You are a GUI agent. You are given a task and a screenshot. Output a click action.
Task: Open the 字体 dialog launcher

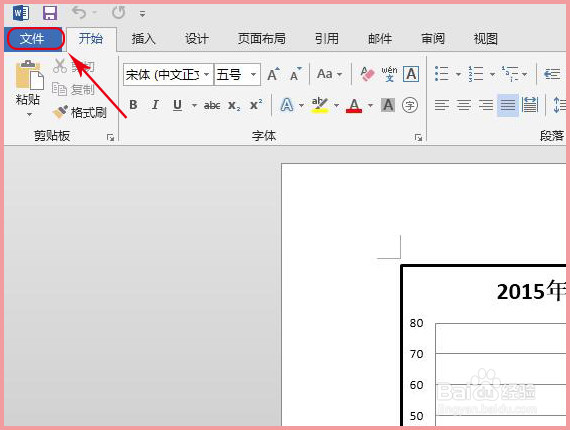[418, 137]
